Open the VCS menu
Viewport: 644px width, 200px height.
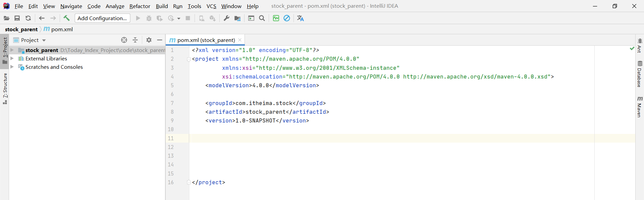211,6
